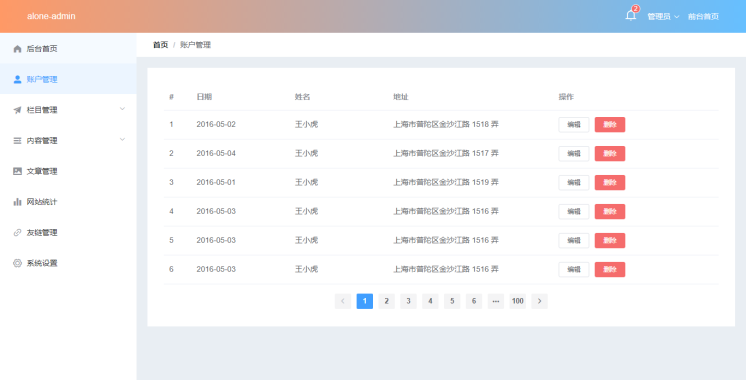Go to the next page arrow
Image resolution: width=746 pixels, height=380 pixels.
[540, 301]
